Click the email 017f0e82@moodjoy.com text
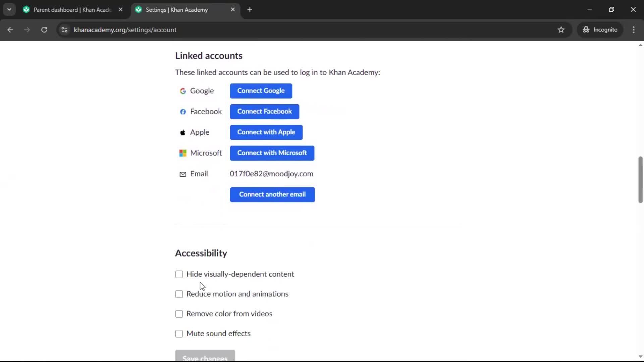Viewport: 644px width, 362px height. 271,174
